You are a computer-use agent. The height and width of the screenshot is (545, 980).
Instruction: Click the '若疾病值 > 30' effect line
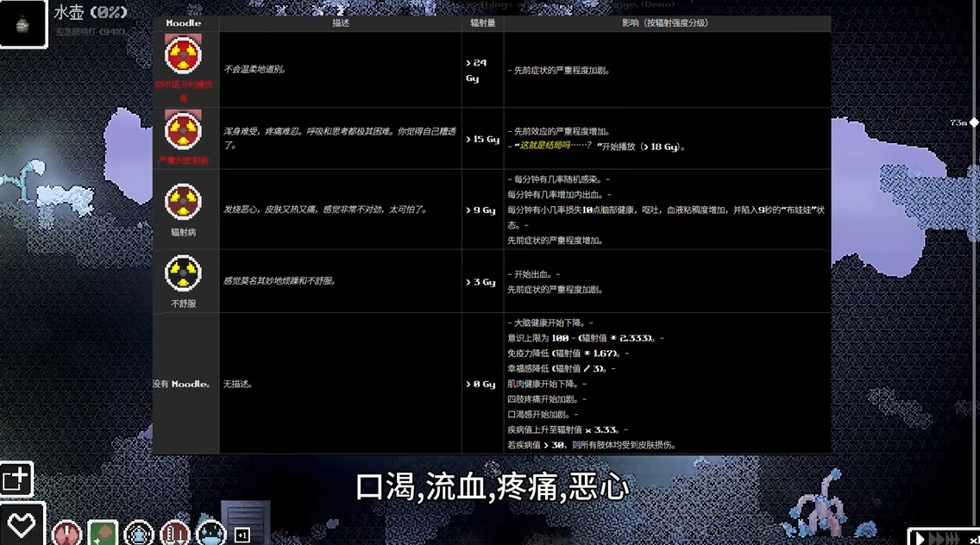click(x=593, y=445)
